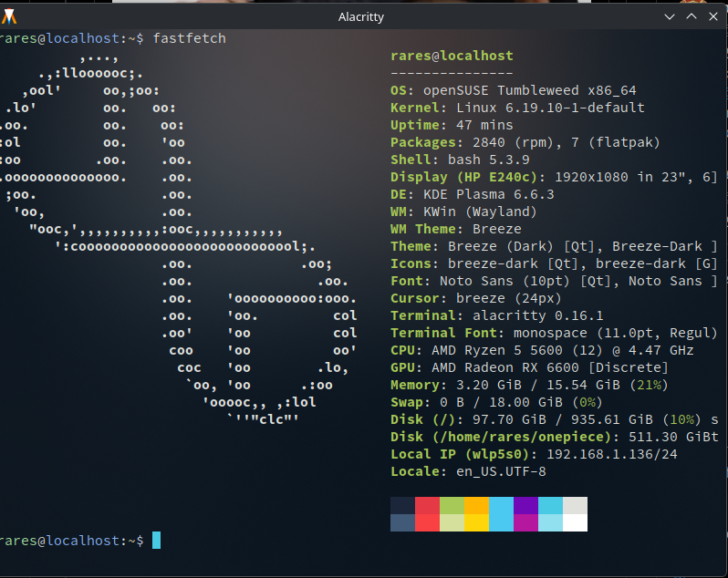Click the Kernel line 'Linux 6.19.10-1-default'
The height and width of the screenshot is (578, 728).
tap(550, 108)
